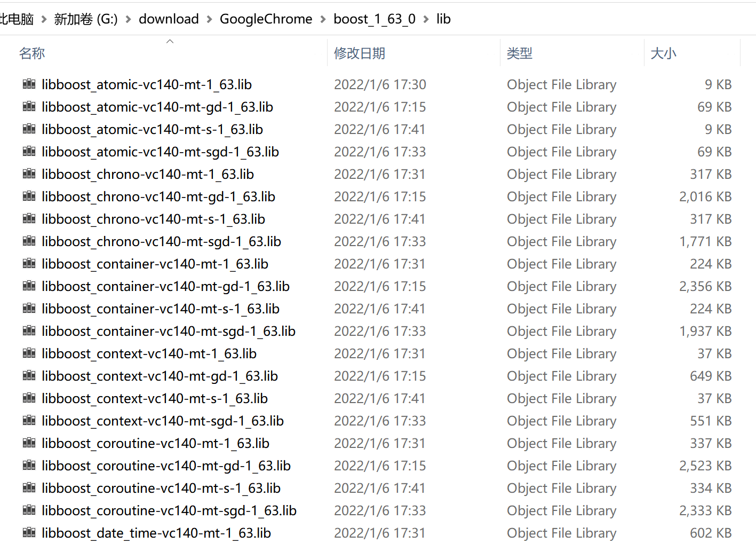Navigate to the GoogleChrome folder via breadcrumb
This screenshot has height=559, width=756.
pos(266,19)
